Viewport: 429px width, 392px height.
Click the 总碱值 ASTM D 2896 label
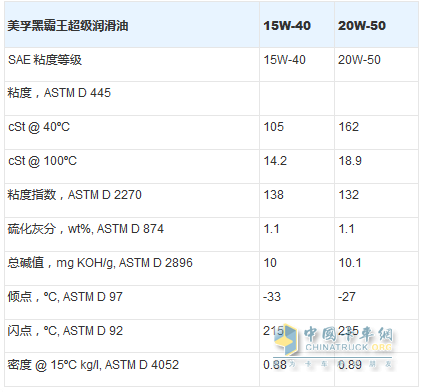(x=100, y=263)
